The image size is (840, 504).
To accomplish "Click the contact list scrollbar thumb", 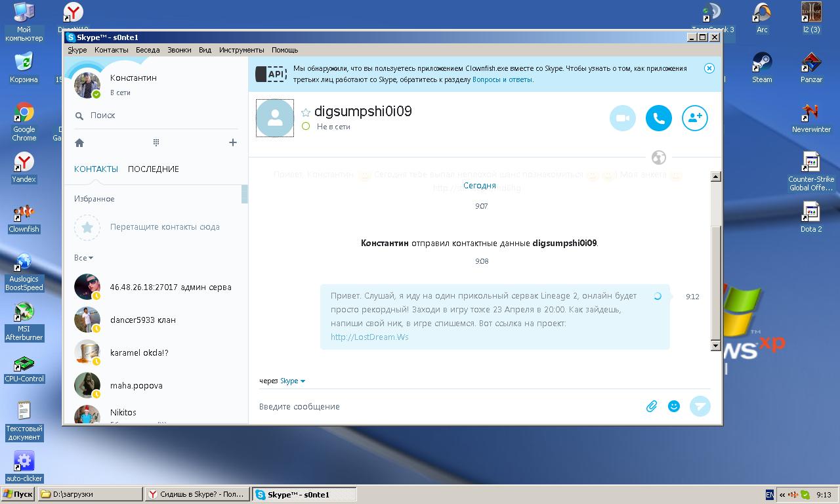I will coord(245,194).
